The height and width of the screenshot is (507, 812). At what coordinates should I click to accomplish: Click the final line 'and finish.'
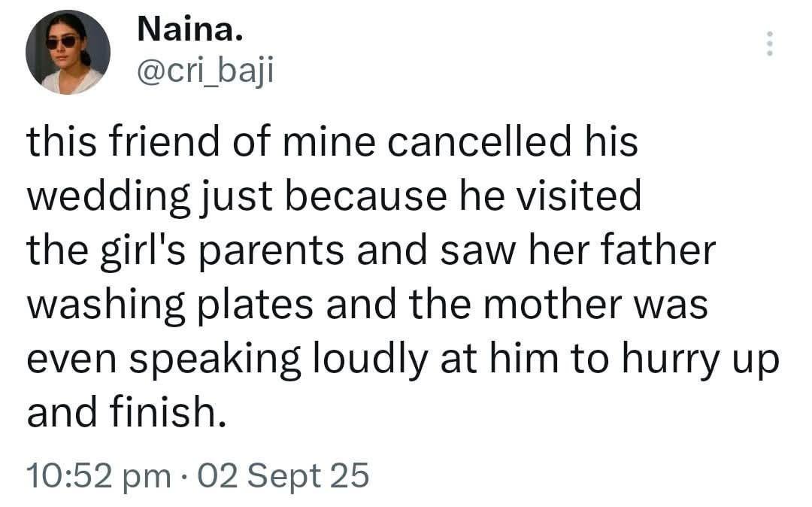pos(126,412)
